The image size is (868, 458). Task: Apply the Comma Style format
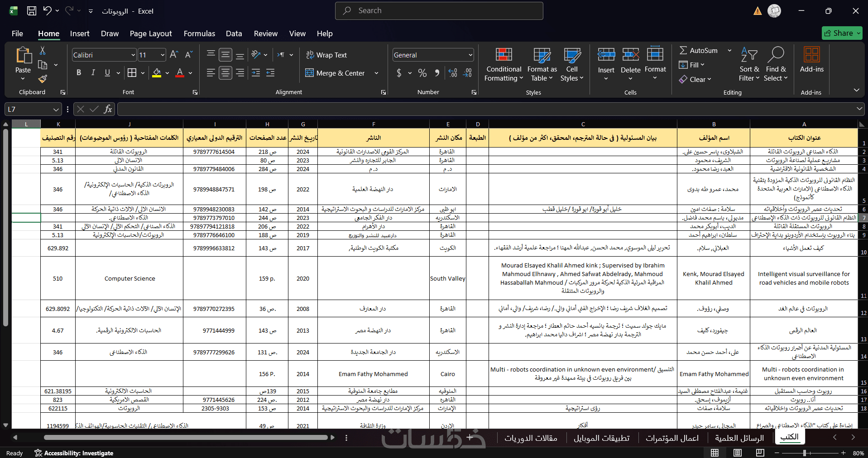437,73
